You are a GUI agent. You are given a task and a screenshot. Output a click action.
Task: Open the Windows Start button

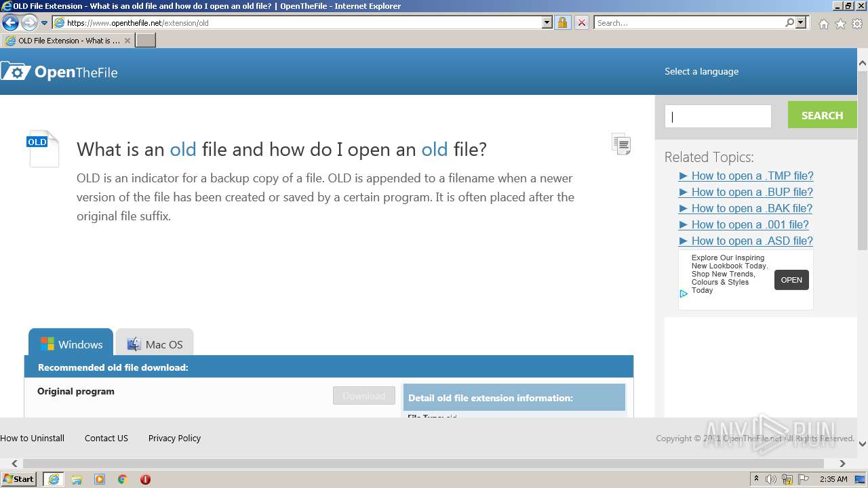tap(19, 479)
